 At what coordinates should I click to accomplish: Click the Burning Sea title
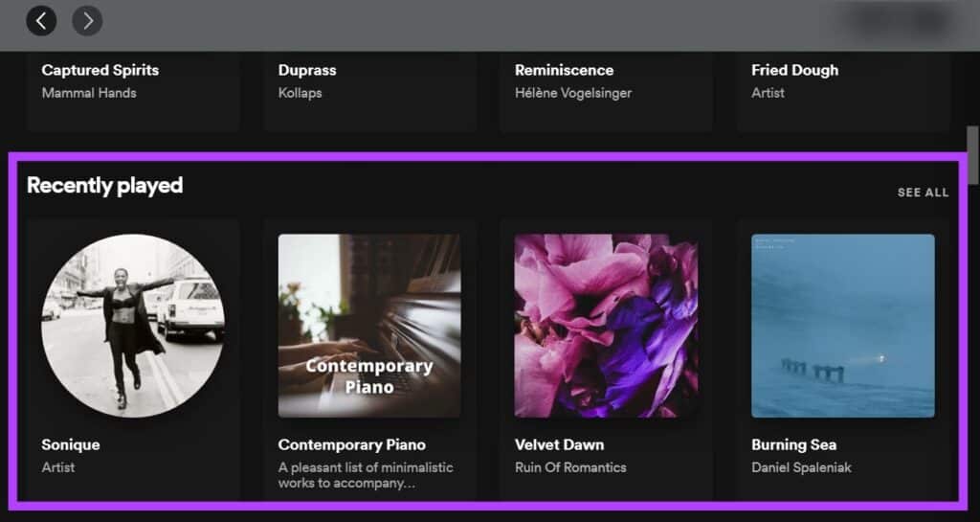793,445
